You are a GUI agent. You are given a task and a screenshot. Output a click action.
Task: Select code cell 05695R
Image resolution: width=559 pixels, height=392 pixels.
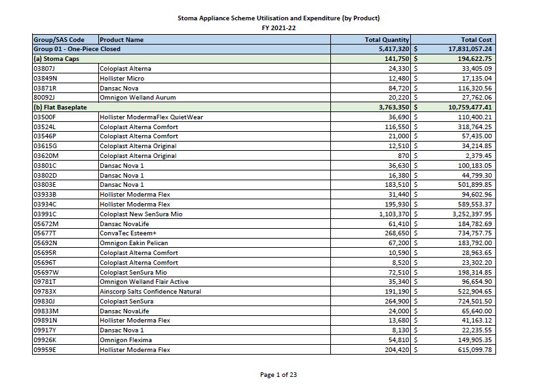click(x=66, y=253)
